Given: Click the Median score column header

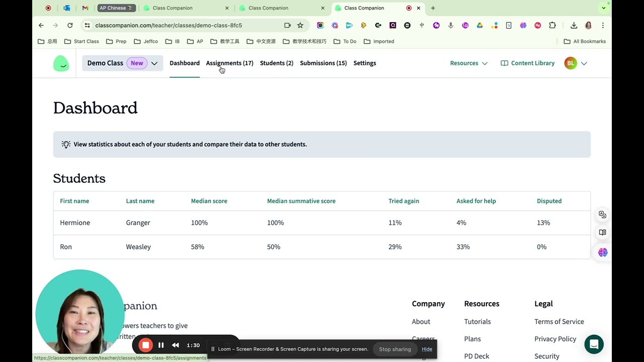Looking at the screenshot, I should pos(209,201).
